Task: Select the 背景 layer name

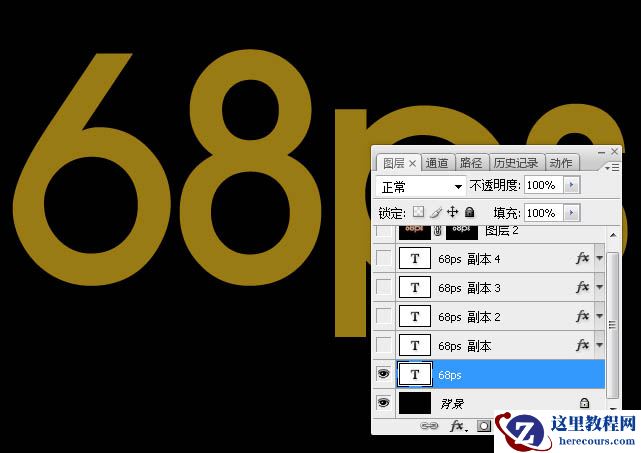Action: coord(452,404)
